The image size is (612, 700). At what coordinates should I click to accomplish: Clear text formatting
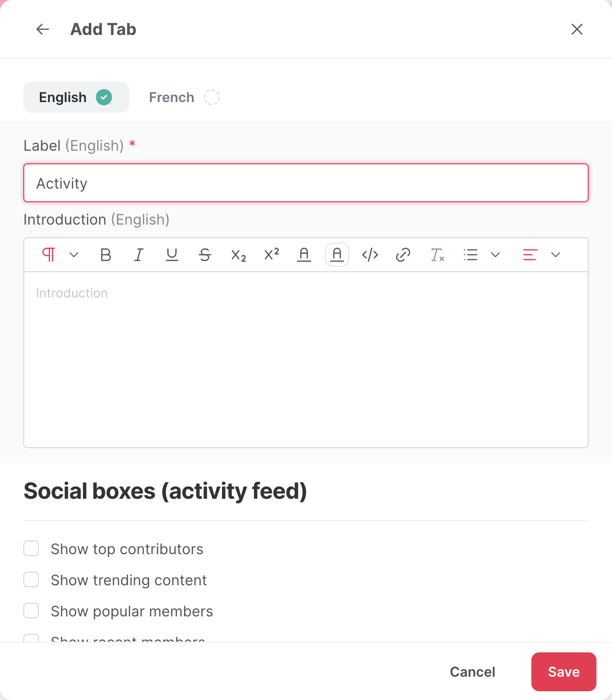(x=437, y=255)
